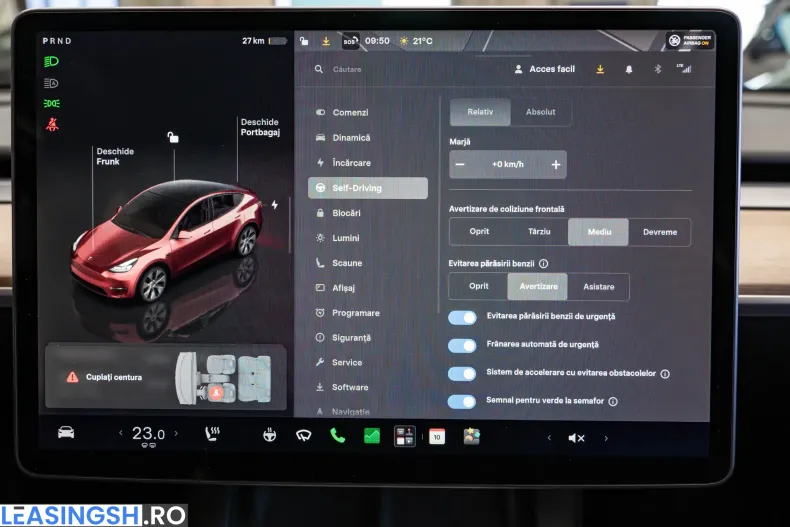The height and width of the screenshot is (527, 790).
Task: Set collision warning to Târziu
Action: pyautogui.click(x=539, y=231)
